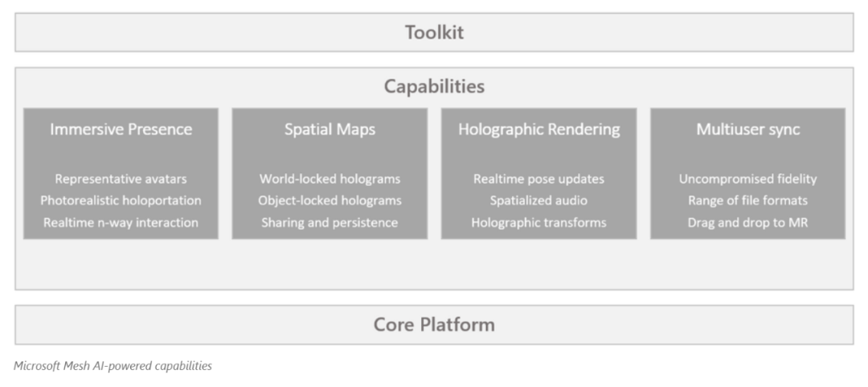
Task: Select World-locked holograms text
Action: (x=330, y=179)
